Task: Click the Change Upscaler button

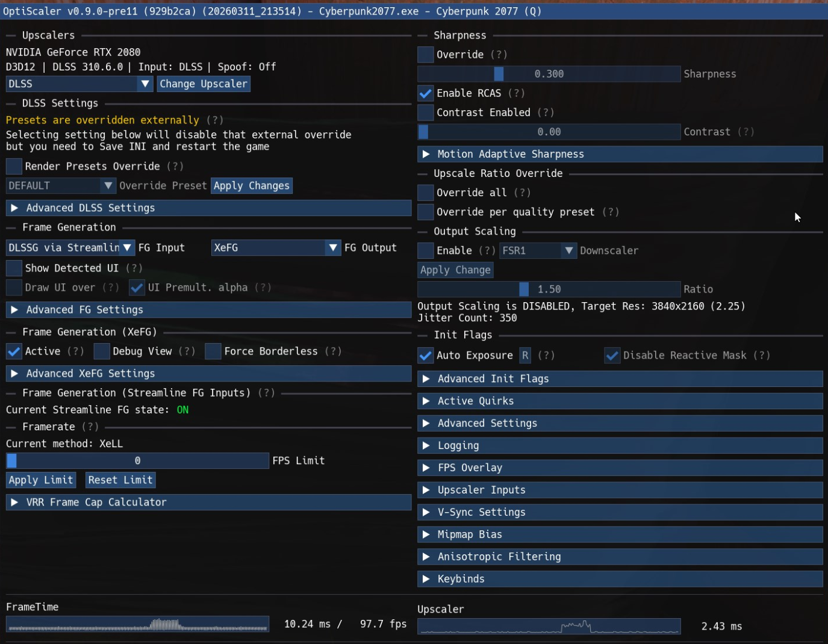Action: [x=204, y=84]
